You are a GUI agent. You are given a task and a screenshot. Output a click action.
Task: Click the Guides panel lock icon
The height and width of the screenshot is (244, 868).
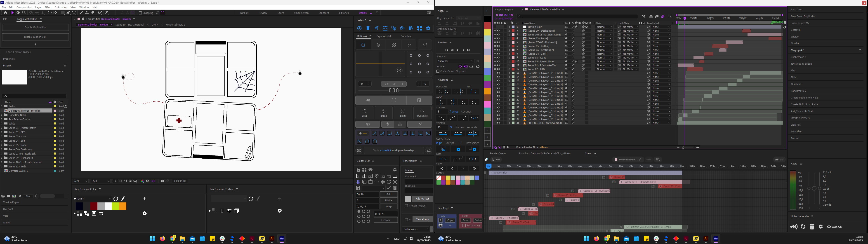358,170
